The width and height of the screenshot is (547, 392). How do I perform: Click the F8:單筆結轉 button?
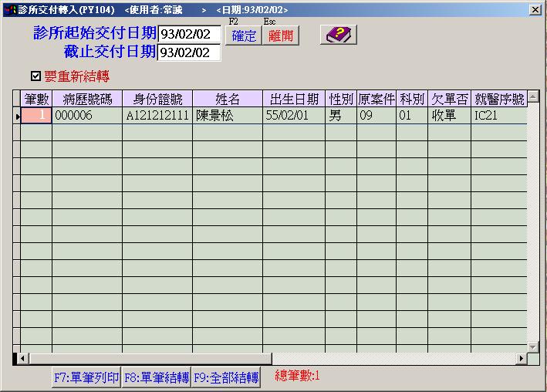156,377
